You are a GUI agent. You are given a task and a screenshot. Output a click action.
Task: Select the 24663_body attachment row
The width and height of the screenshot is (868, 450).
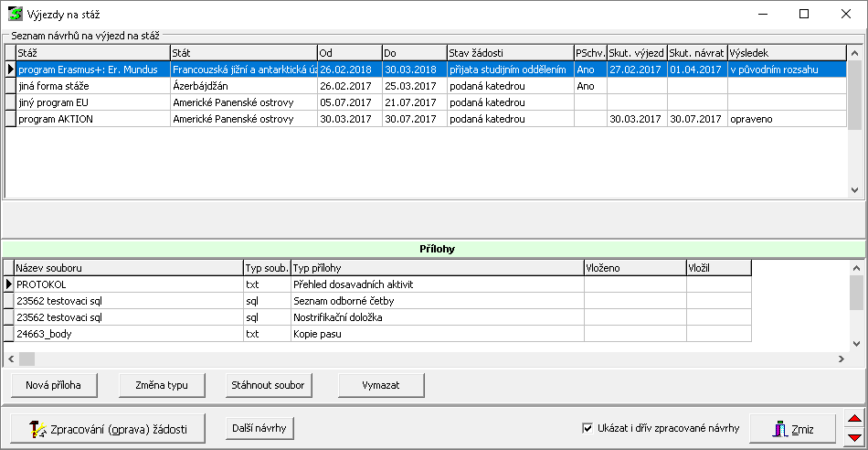click(x=128, y=334)
